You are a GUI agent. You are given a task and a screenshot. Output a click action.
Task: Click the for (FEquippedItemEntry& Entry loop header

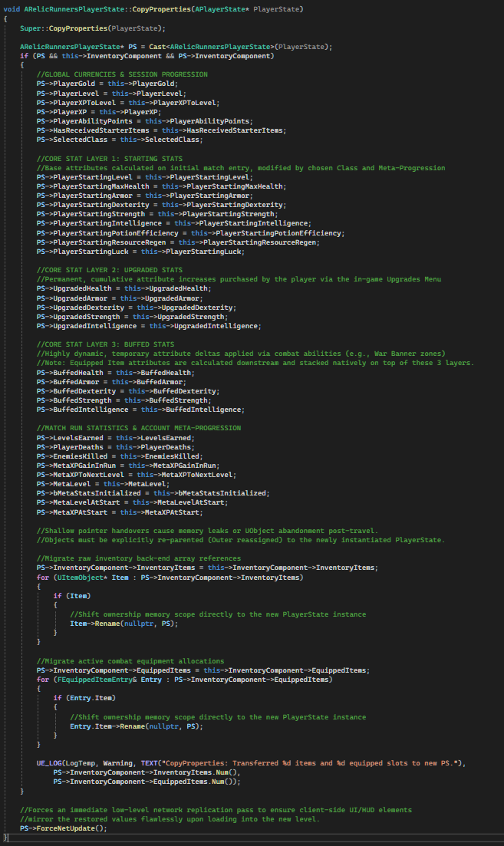pos(185,680)
